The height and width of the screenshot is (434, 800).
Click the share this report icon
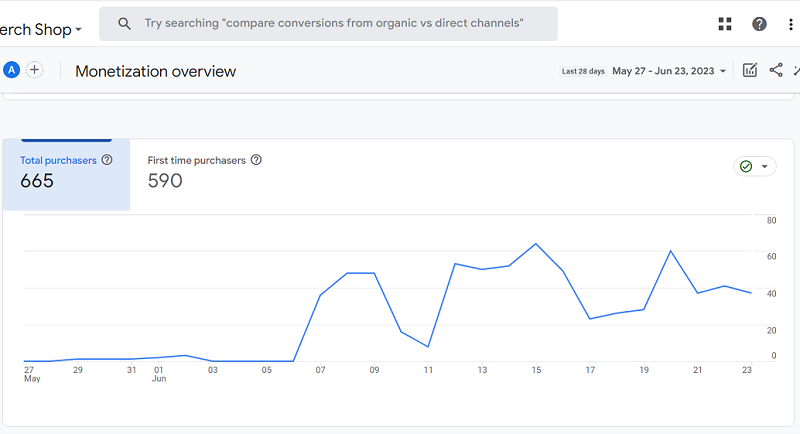tap(776, 70)
